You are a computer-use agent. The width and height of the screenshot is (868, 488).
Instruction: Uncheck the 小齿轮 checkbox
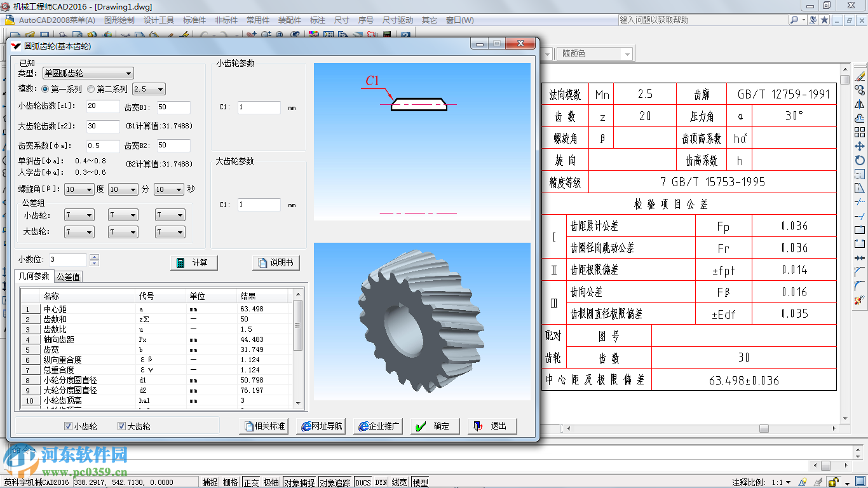click(69, 426)
